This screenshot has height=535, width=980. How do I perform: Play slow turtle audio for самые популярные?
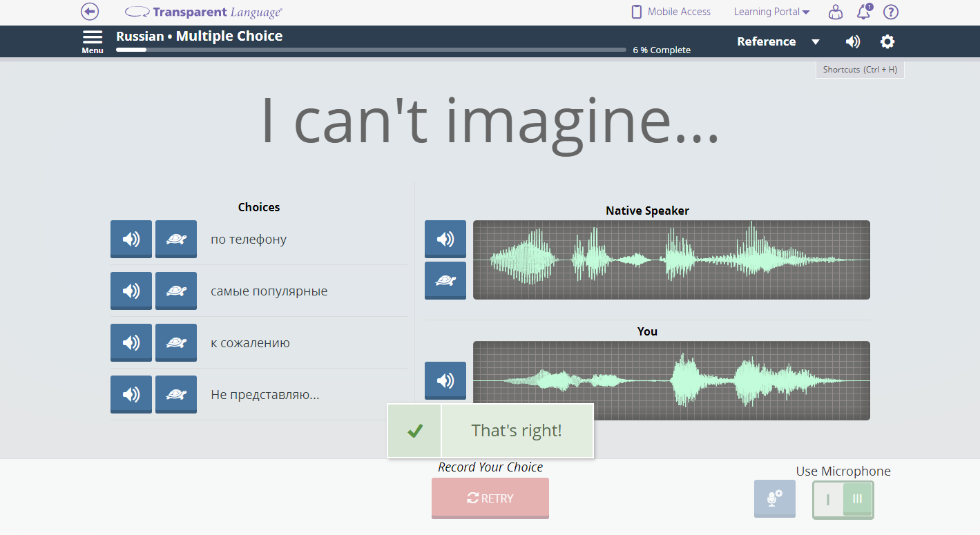coord(175,291)
